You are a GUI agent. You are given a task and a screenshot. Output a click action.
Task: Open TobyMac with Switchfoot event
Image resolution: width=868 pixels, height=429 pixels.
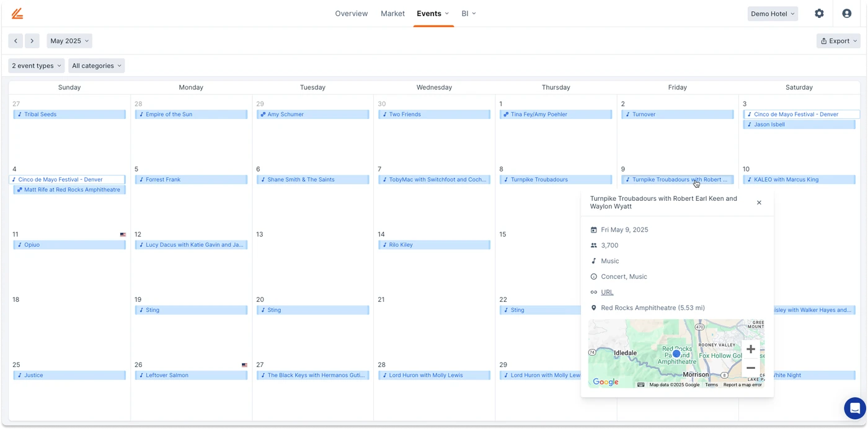click(434, 180)
